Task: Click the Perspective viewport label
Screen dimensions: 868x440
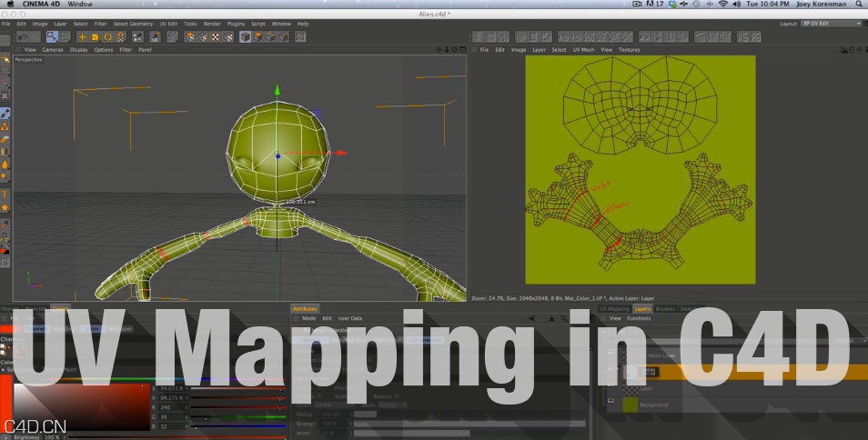Action: 28,60
